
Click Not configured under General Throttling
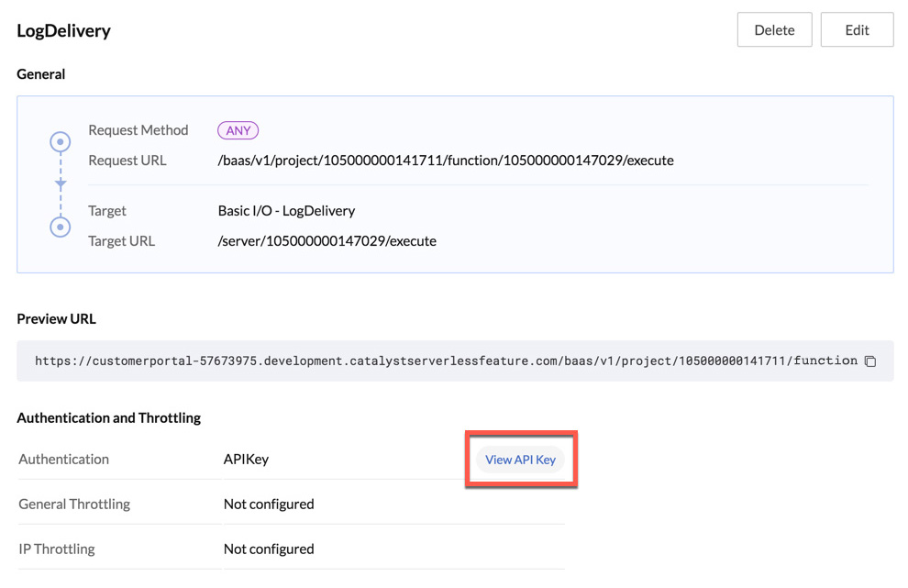click(268, 504)
